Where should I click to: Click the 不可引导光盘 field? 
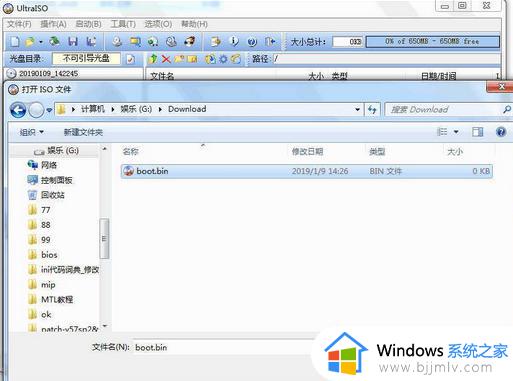86,59
